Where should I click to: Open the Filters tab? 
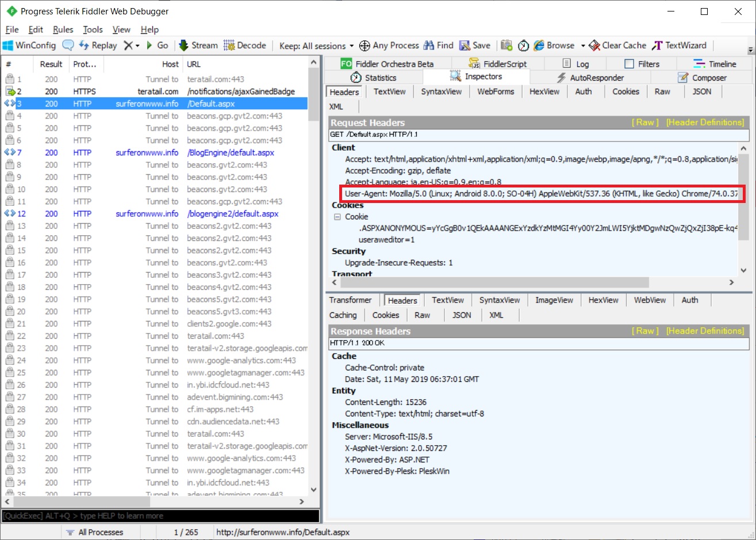[x=642, y=64]
